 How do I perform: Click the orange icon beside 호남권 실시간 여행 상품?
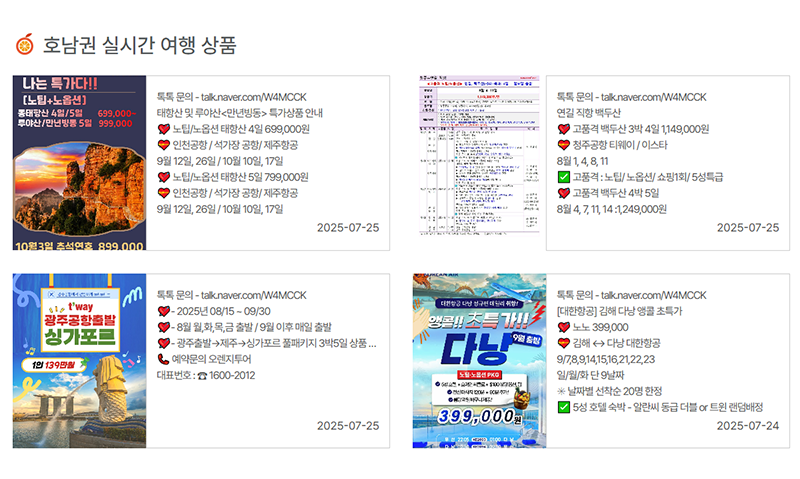[x=25, y=43]
